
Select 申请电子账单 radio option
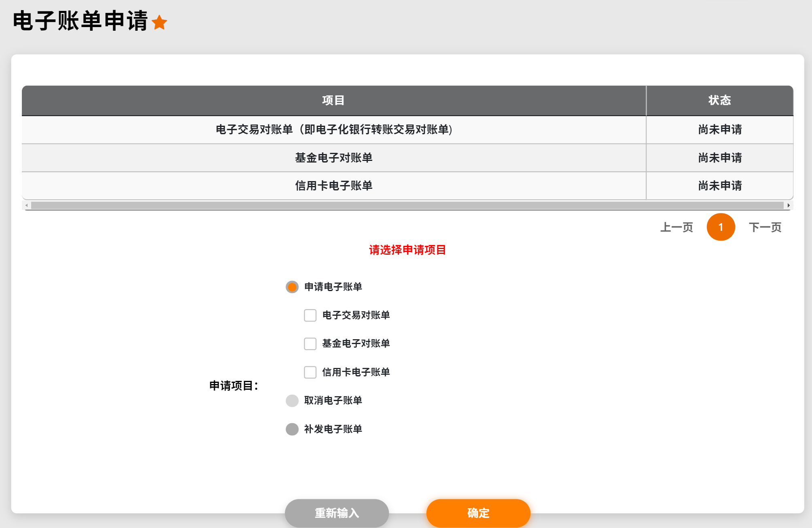click(292, 287)
